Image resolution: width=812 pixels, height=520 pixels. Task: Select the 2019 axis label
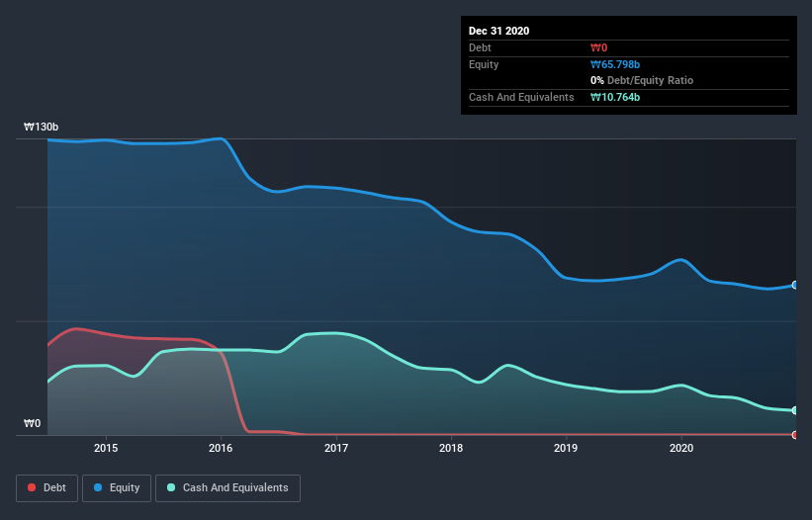[x=566, y=448]
